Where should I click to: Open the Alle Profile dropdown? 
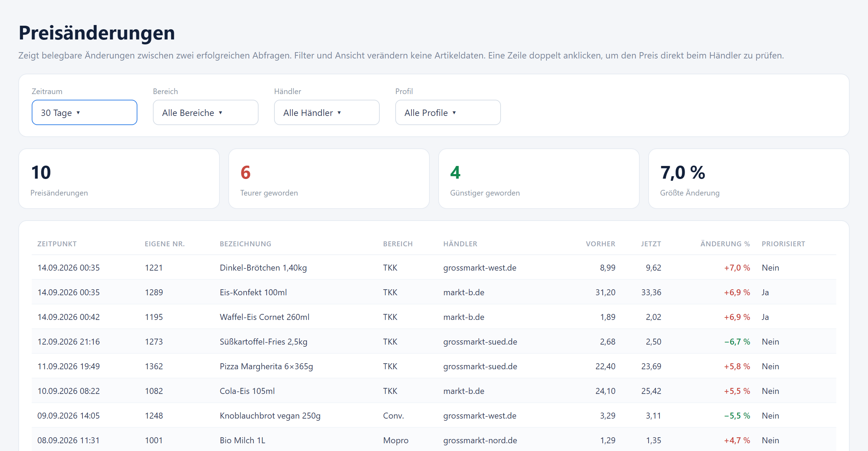tap(448, 112)
